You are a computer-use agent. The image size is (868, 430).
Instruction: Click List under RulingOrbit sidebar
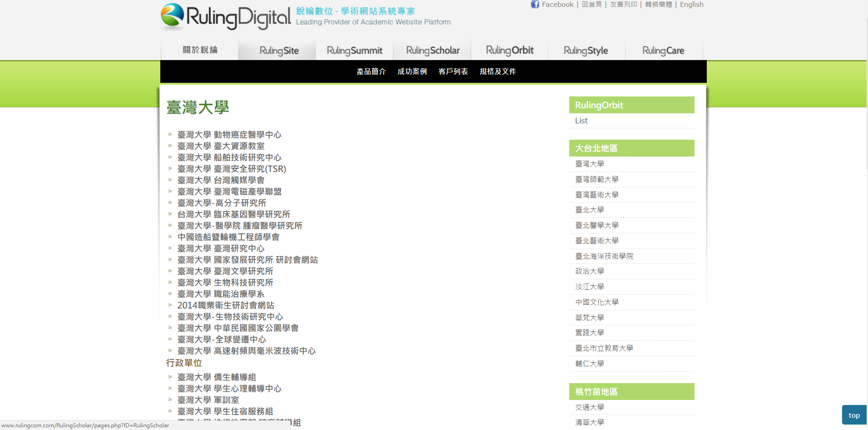pyautogui.click(x=581, y=121)
